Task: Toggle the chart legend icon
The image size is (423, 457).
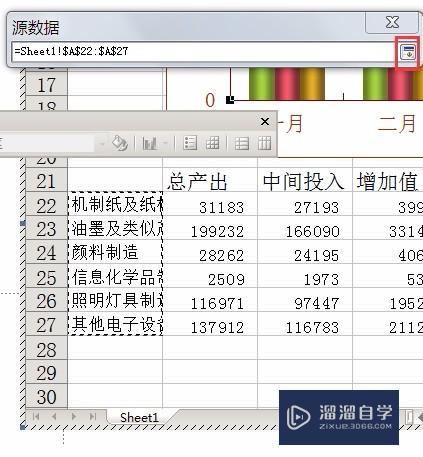Action: tap(190, 144)
